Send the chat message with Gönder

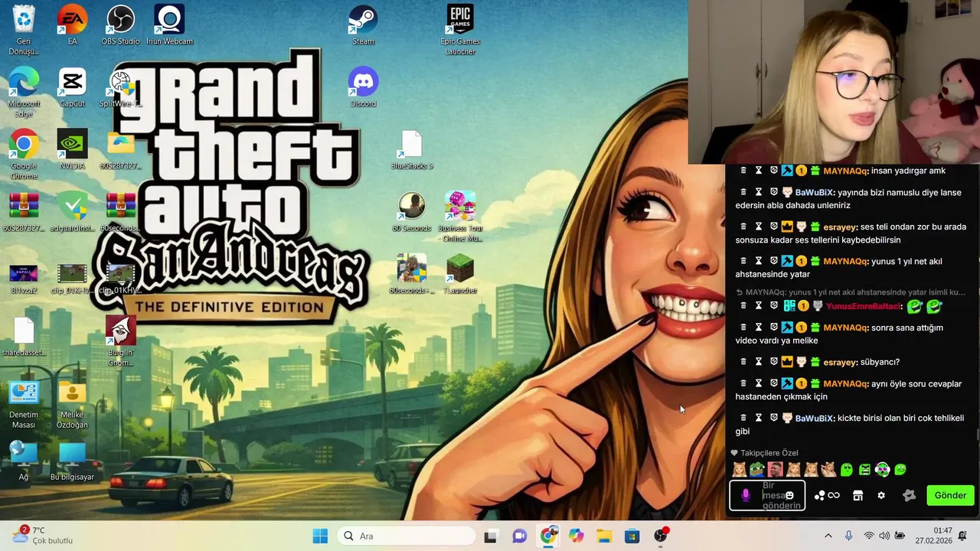pos(950,495)
